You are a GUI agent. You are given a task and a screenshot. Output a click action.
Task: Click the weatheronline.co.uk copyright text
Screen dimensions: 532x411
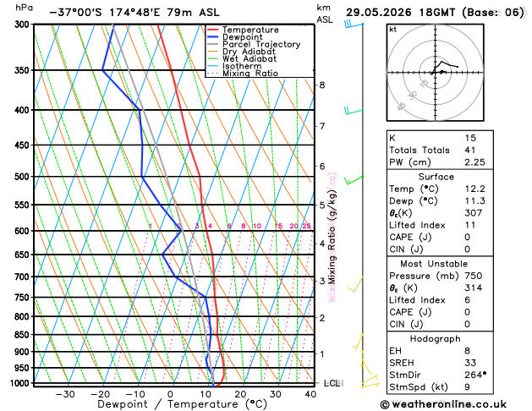pos(443,404)
